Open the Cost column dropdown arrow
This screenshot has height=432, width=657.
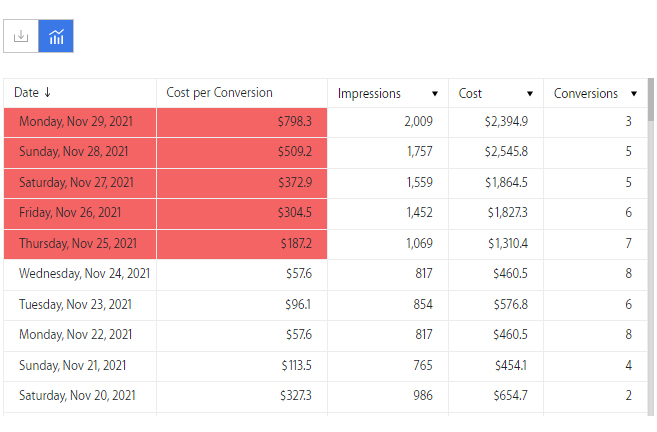(530, 93)
